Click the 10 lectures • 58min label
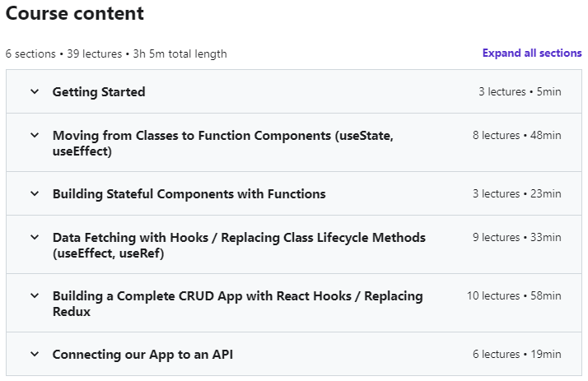 click(x=513, y=295)
